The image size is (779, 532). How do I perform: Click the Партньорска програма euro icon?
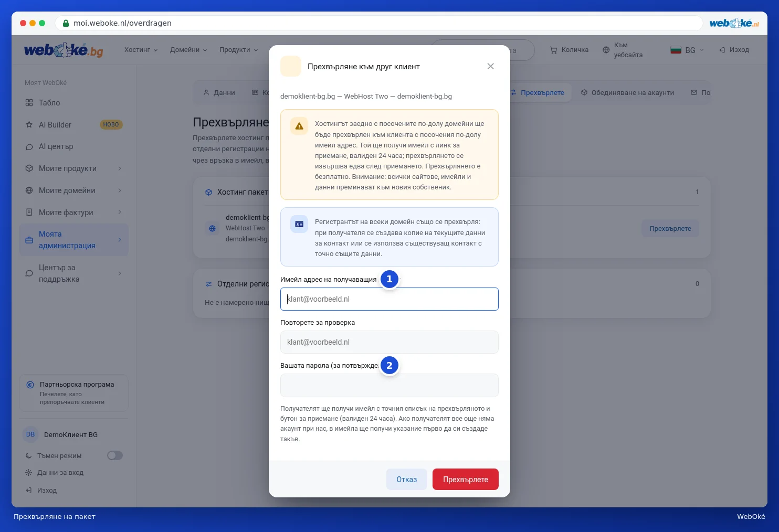pos(30,385)
